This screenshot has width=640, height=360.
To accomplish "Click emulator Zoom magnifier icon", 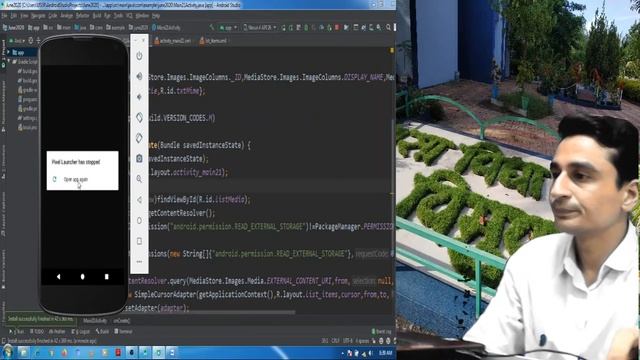I will (139, 179).
